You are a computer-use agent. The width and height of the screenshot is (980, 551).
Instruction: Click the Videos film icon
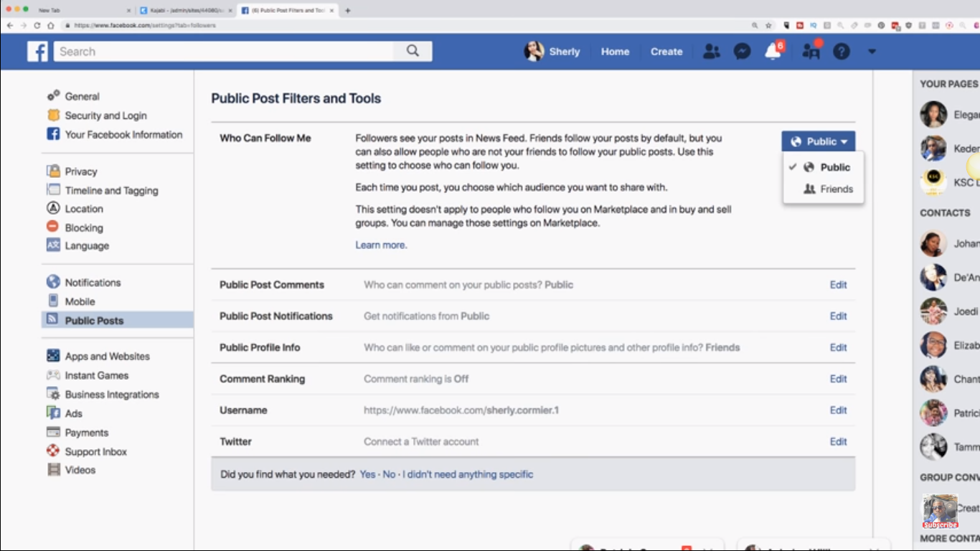click(x=53, y=470)
